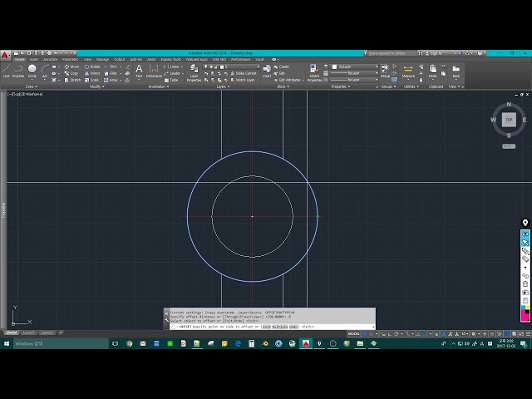The width and height of the screenshot is (532, 399).
Task: Open the AutoCAD application menu
Action: click(5, 56)
